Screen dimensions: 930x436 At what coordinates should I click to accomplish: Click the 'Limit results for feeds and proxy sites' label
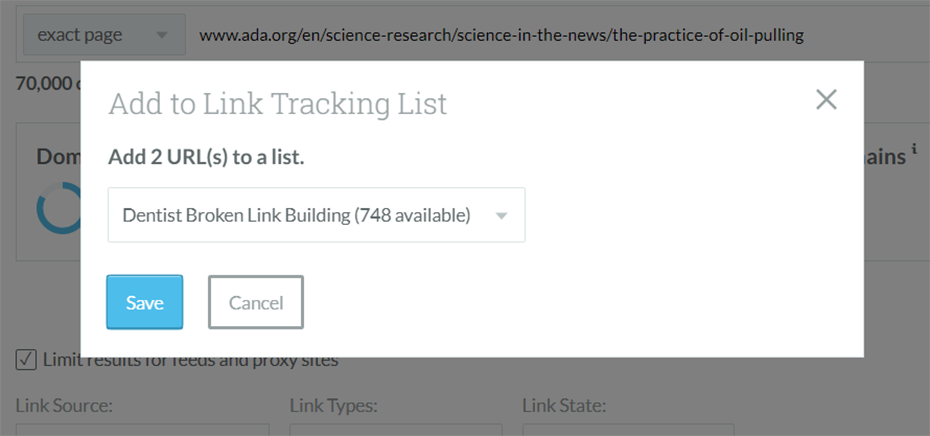click(x=190, y=359)
